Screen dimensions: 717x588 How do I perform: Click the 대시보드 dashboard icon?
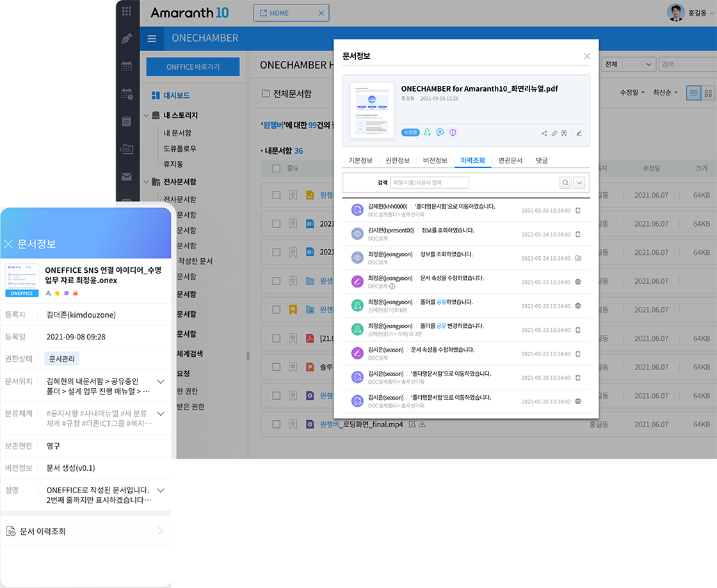click(x=156, y=95)
